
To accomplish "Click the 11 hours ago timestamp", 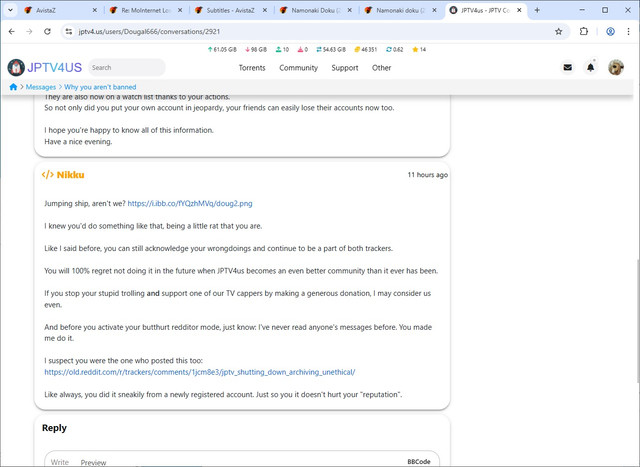I will coord(427,175).
